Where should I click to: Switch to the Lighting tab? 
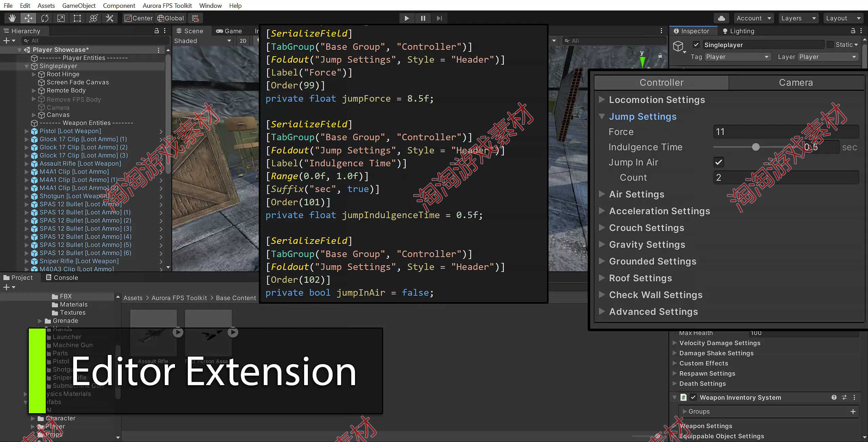click(x=738, y=31)
